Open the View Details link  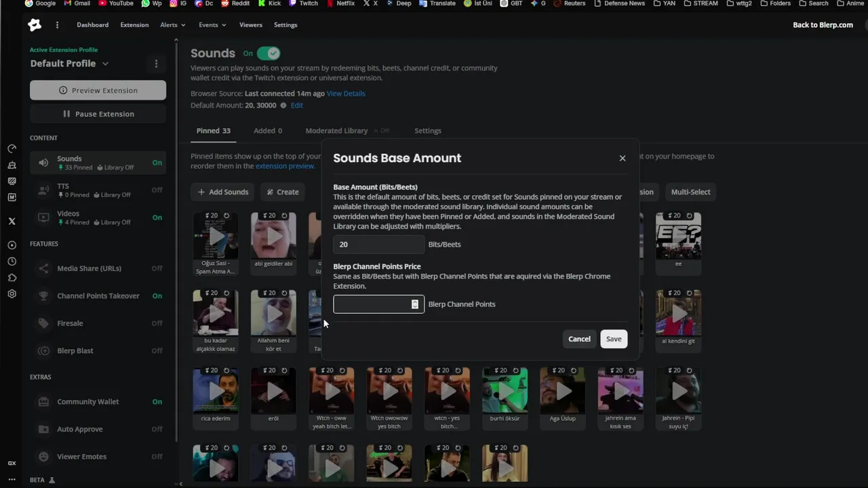coord(346,94)
